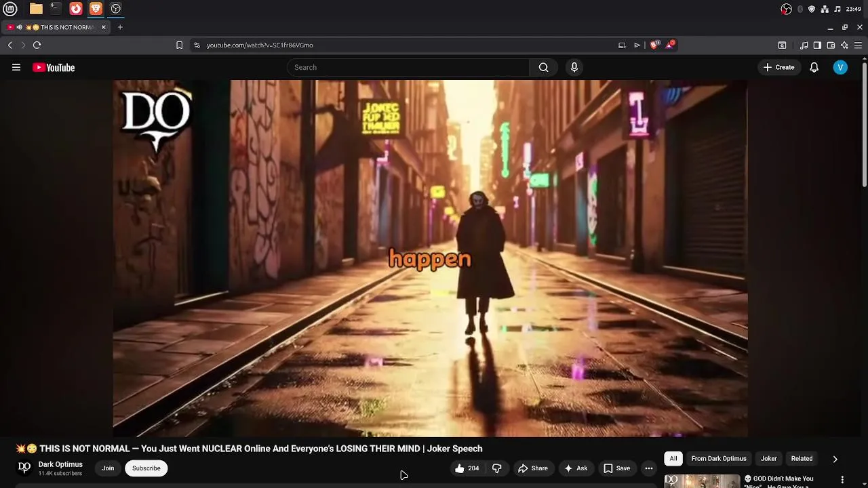
Task: Click the OBS recording tray icon
Action: pos(786,9)
